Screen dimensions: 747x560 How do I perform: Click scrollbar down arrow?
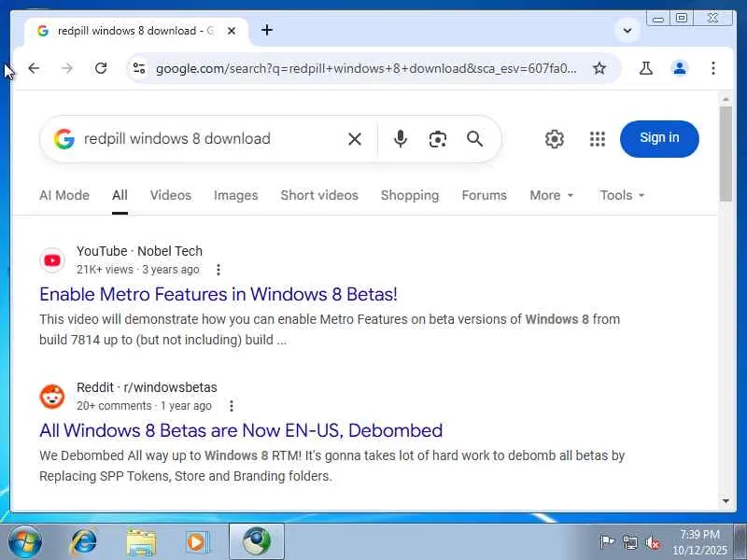[726, 501]
